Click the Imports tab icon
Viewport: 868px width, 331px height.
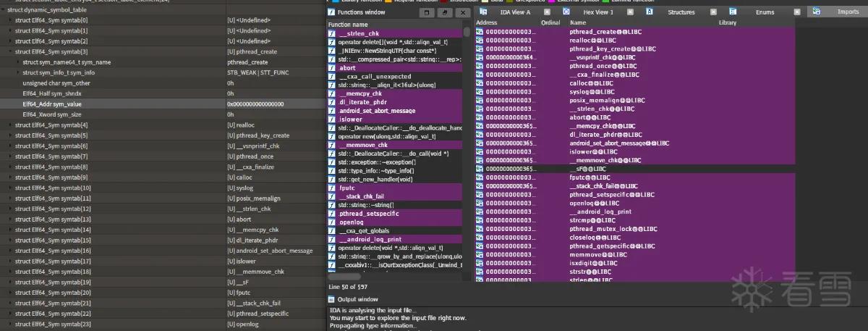point(817,12)
